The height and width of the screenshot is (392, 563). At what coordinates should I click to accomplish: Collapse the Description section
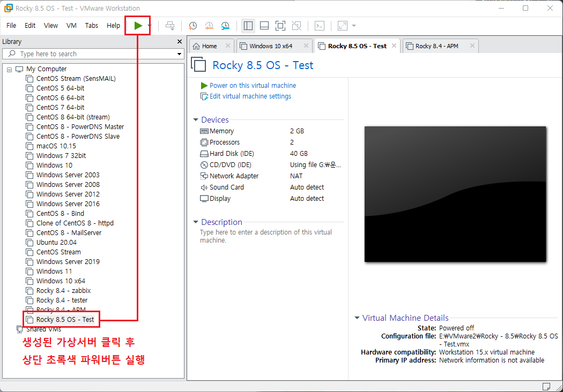[196, 222]
